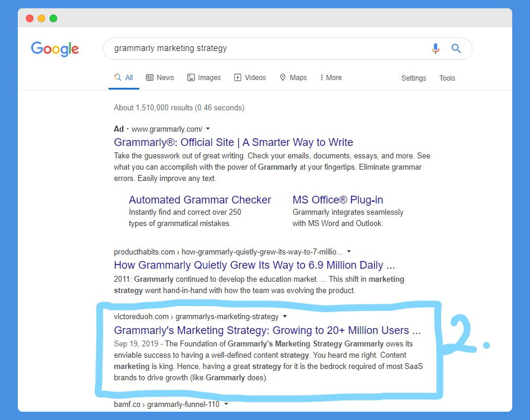
Task: Click About 1,510,000 results text
Action: click(179, 108)
